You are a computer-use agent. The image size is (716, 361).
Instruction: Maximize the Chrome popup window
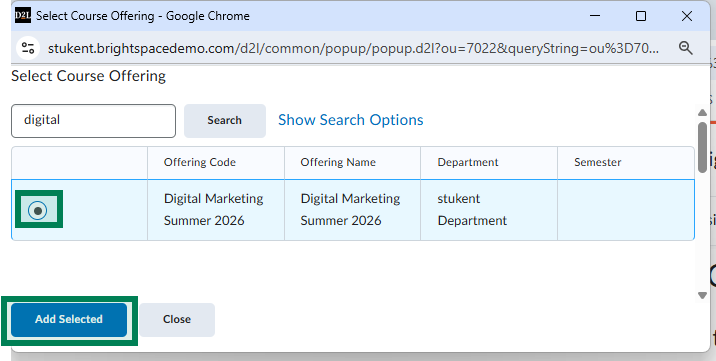(x=641, y=16)
